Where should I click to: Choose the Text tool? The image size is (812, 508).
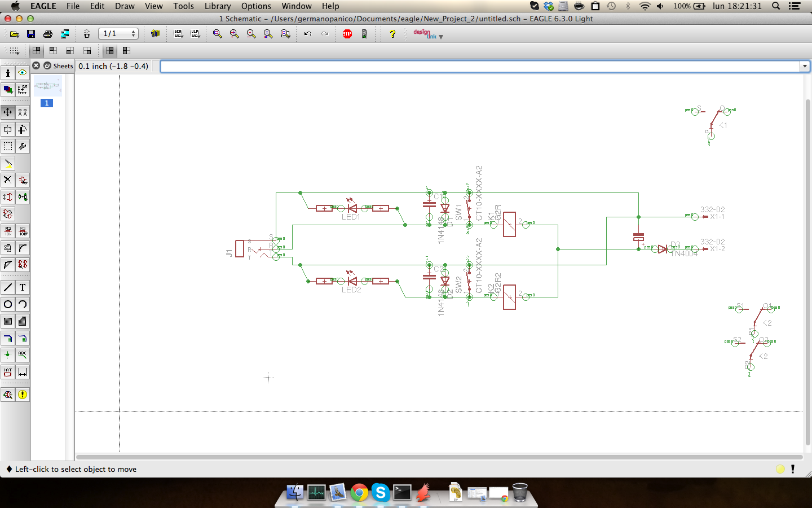[x=23, y=287]
